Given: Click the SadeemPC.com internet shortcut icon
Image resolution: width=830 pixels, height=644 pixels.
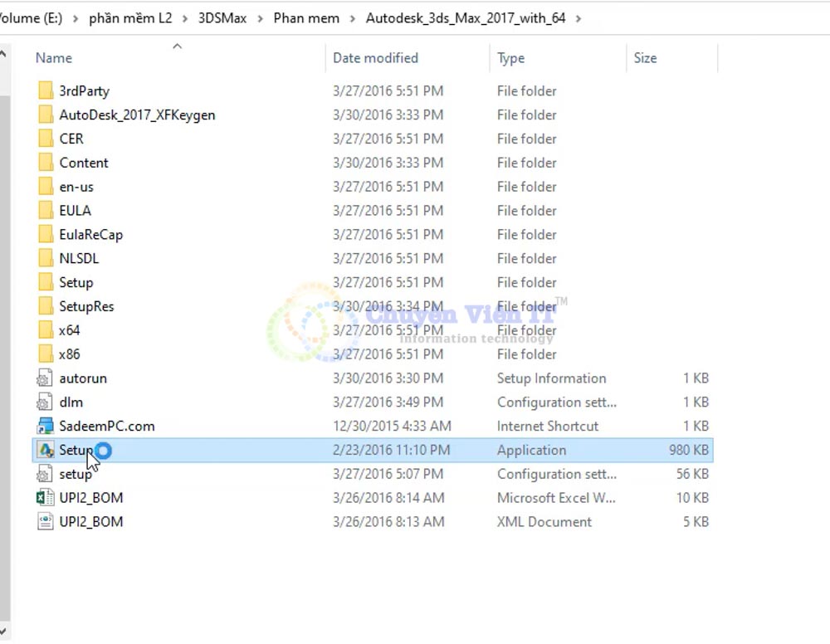Looking at the screenshot, I should (x=46, y=426).
